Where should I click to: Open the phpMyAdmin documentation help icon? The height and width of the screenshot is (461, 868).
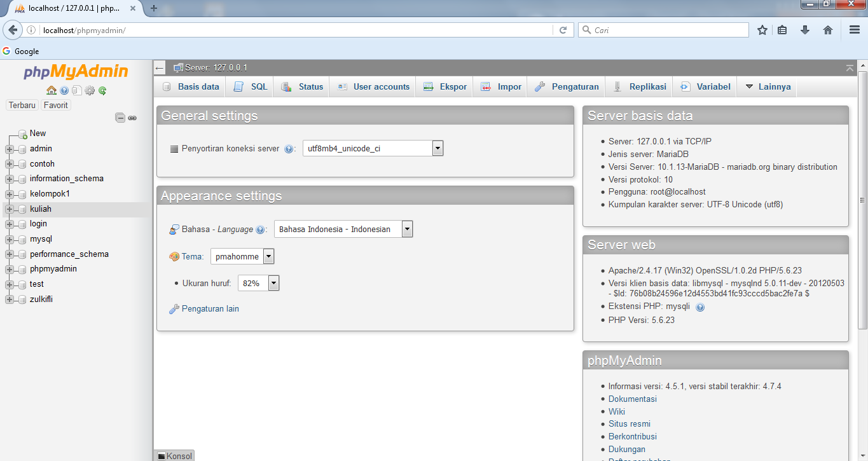click(64, 90)
